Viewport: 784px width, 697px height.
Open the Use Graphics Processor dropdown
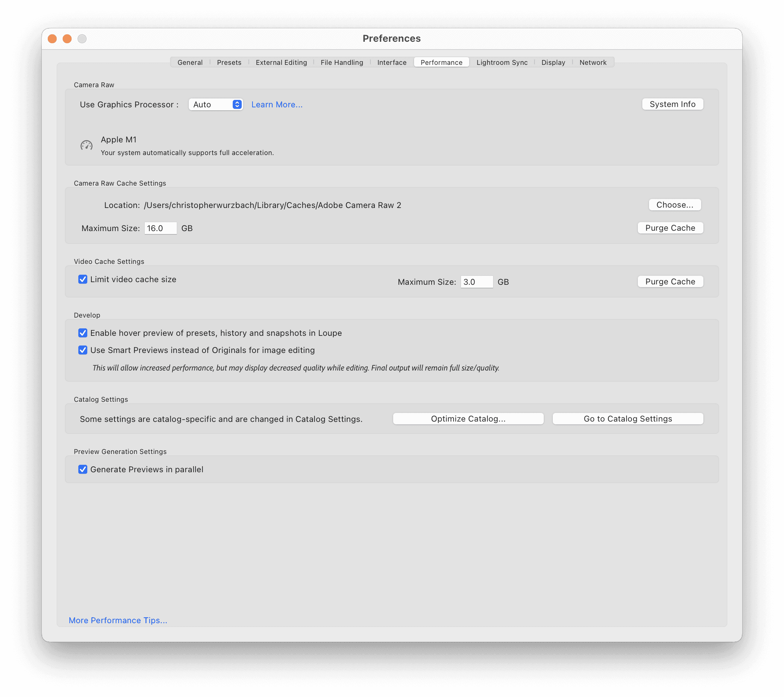[216, 105]
